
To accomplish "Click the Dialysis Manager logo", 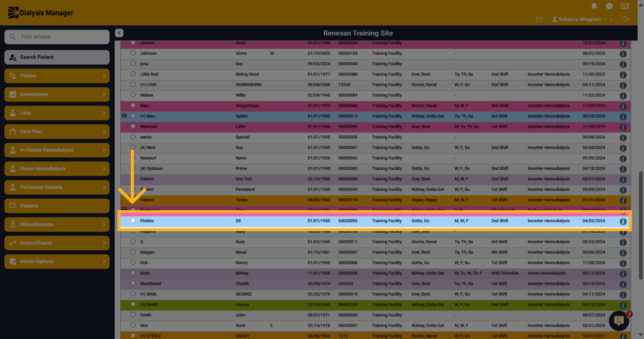I will point(41,13).
